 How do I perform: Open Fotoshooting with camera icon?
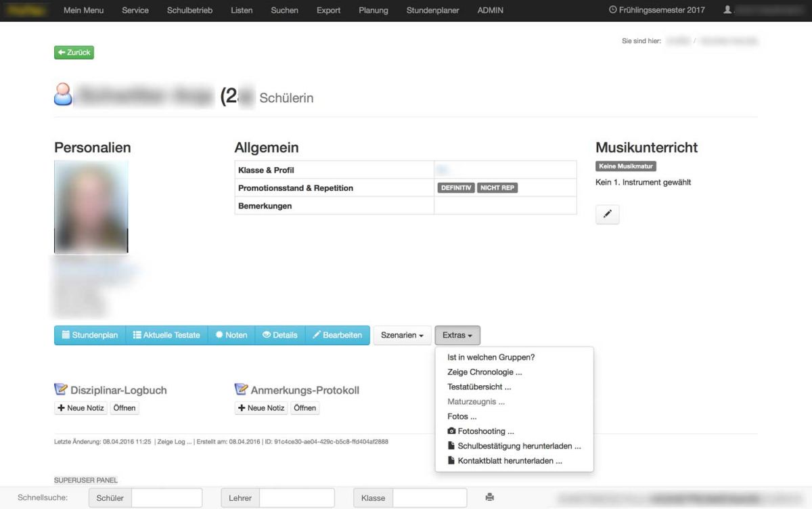click(480, 431)
